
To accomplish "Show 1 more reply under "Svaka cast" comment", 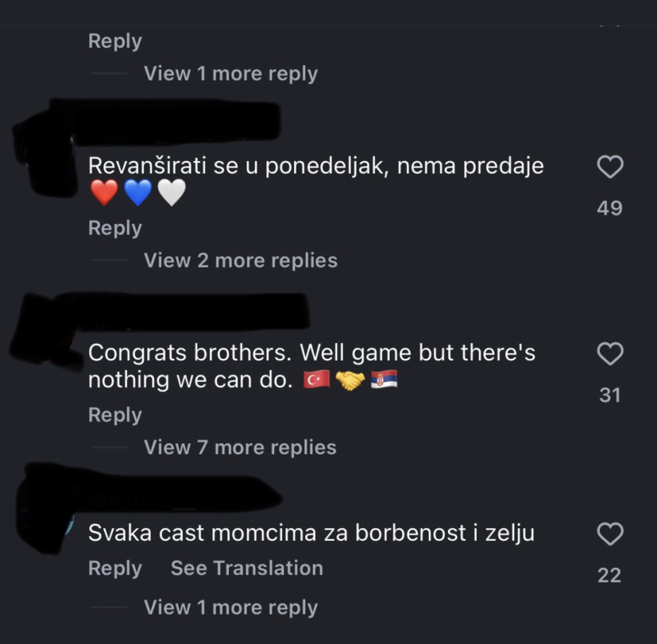I will pos(230,607).
